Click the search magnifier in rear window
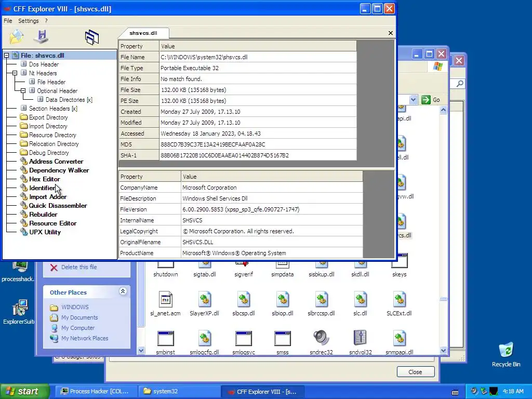The height and width of the screenshot is (399, 532). [460, 84]
